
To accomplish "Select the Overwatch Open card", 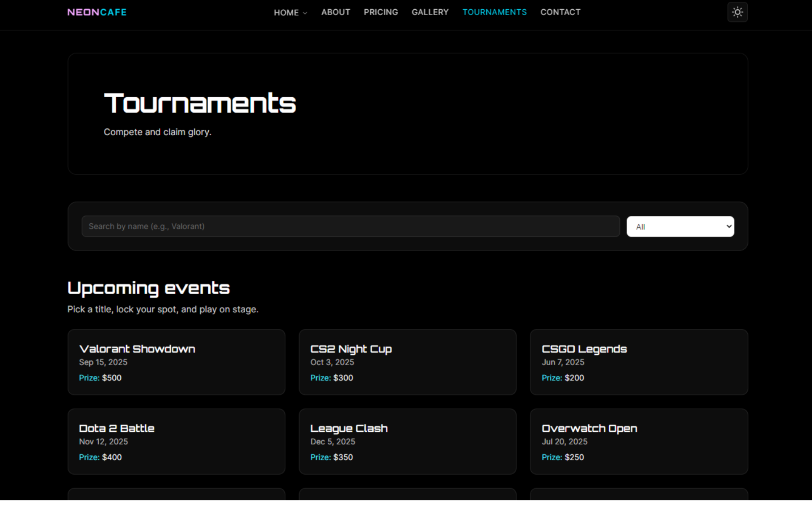I will 638,441.
